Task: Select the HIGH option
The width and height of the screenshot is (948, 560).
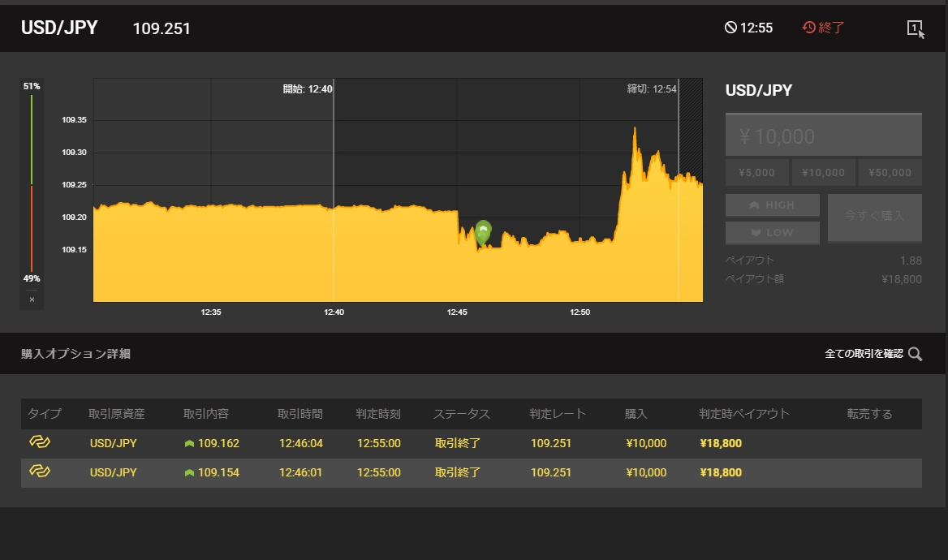Action: tap(772, 205)
